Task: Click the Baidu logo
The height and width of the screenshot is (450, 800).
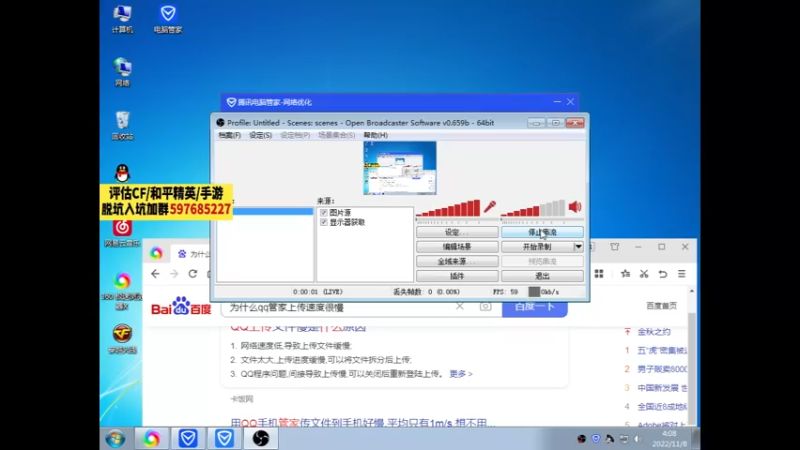Action: [181, 307]
